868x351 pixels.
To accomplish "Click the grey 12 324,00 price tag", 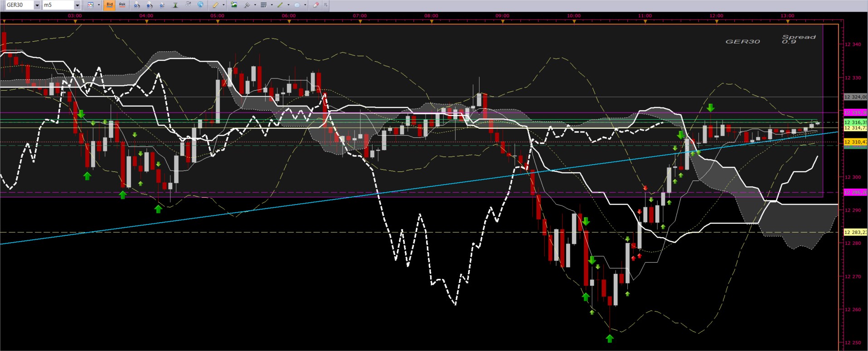I will pyautogui.click(x=855, y=97).
